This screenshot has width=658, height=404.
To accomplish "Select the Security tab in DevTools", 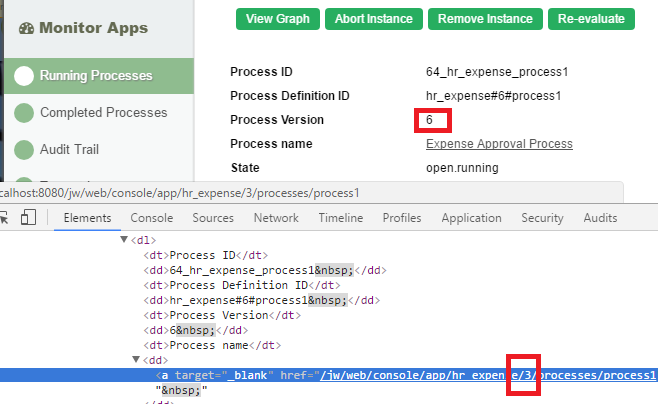I will click(x=542, y=218).
